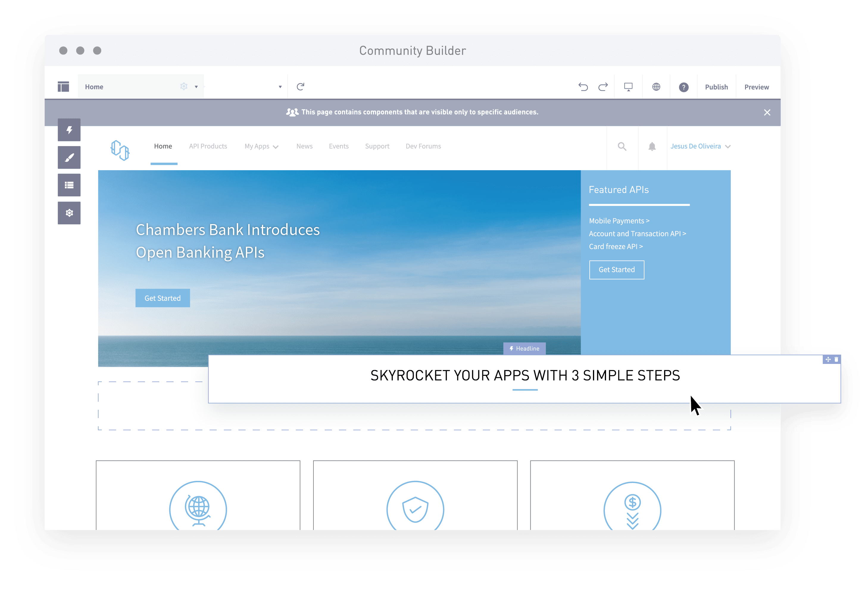The image size is (868, 610).
Task: Open the Page Structure list panel
Action: (x=69, y=185)
